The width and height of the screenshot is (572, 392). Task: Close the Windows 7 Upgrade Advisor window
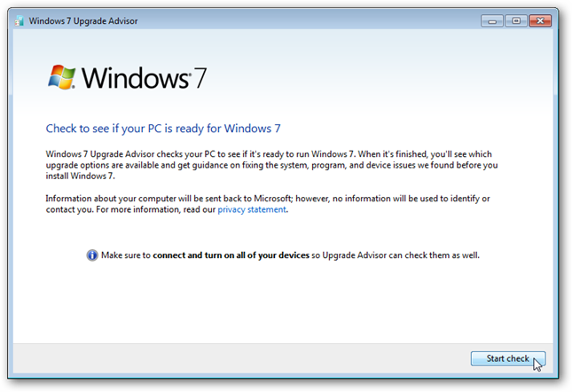[540, 21]
